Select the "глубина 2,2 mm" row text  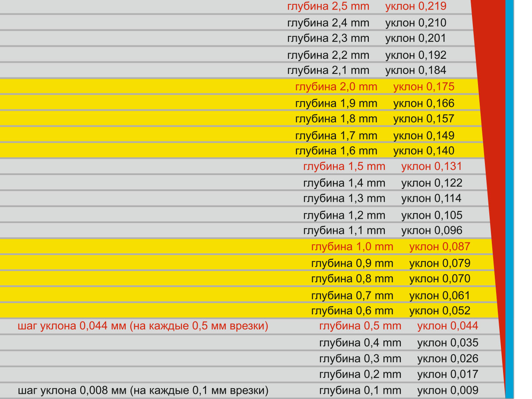(328, 55)
